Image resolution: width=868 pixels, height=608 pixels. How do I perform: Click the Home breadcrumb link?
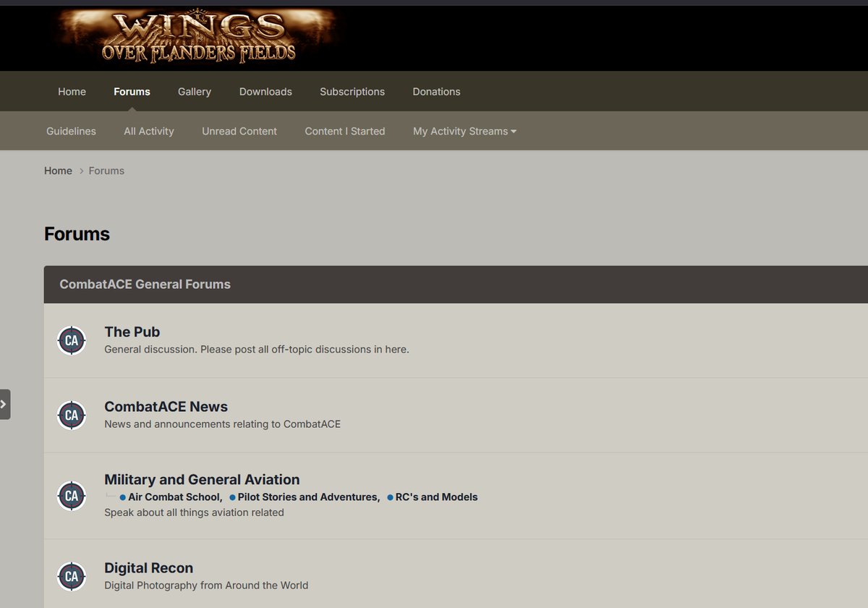tap(58, 171)
